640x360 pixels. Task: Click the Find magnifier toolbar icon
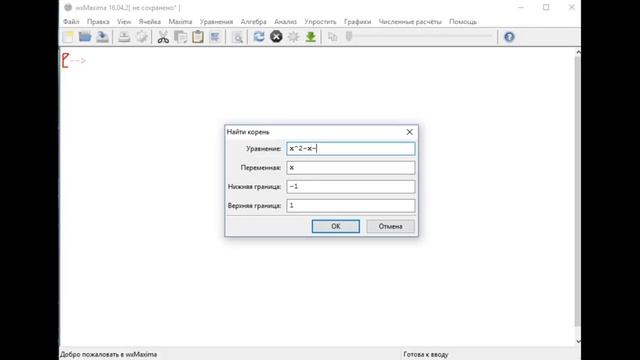[x=237, y=37]
